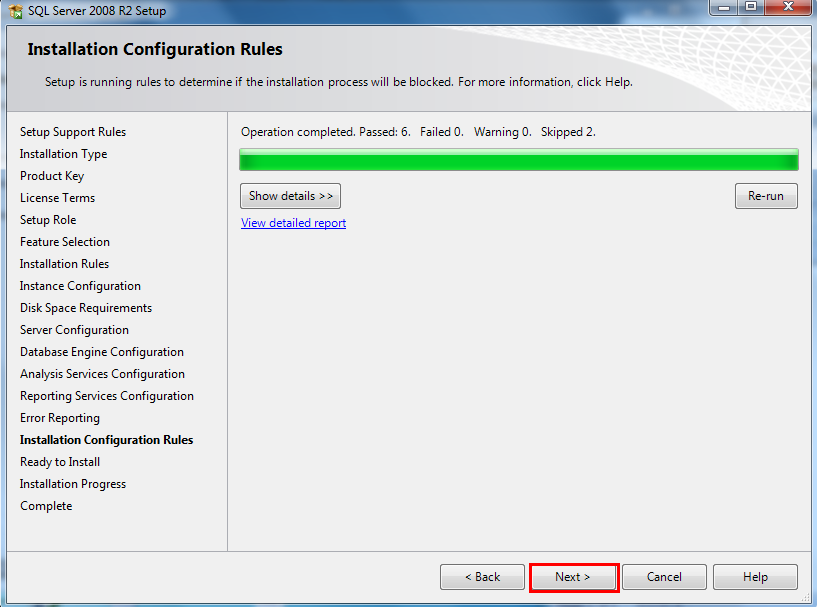Viewport: 817px width, 607px height.
Task: Open Help for this setup page
Action: pos(755,577)
